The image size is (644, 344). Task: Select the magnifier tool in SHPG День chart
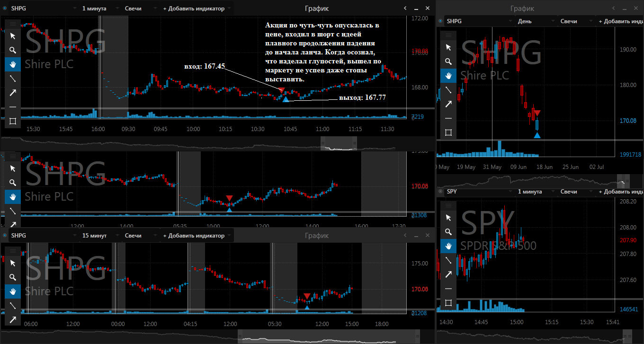[x=448, y=61]
